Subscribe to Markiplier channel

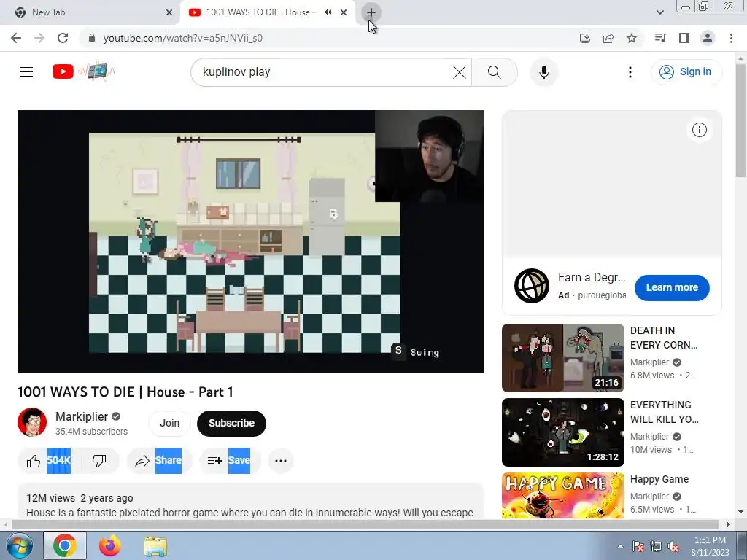coord(231,424)
